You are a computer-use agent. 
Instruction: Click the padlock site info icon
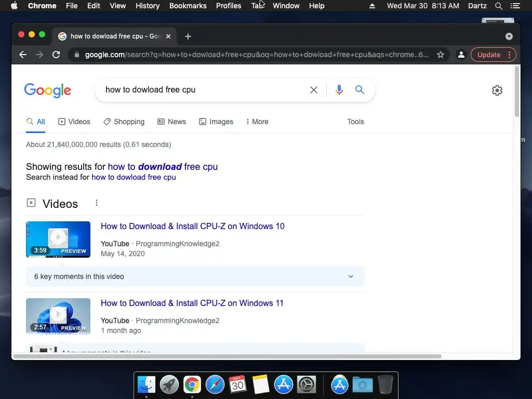tap(77, 55)
